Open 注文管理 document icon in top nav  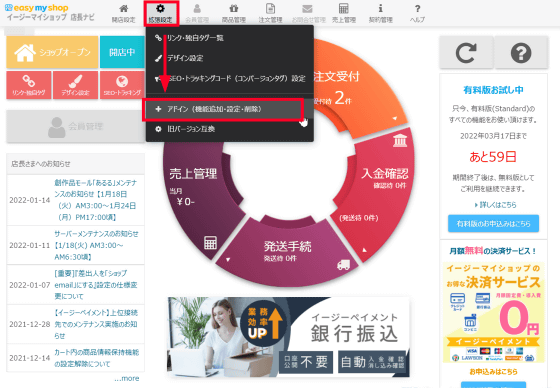[271, 9]
